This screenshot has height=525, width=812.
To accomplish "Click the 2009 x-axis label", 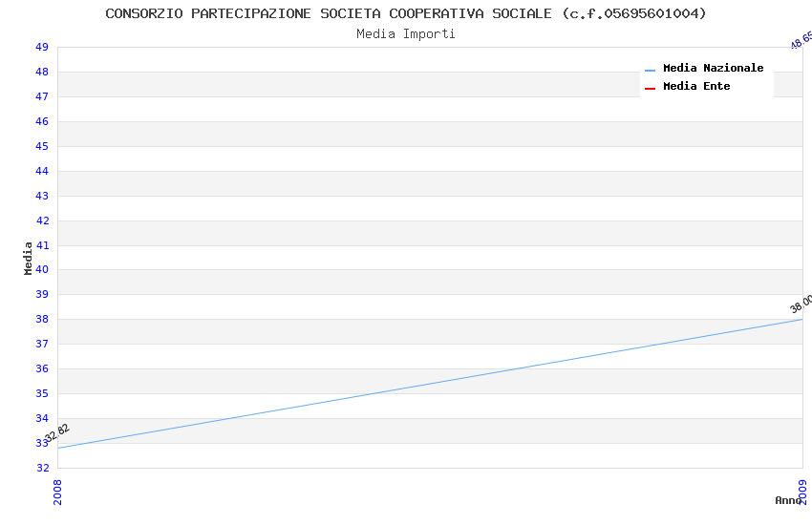I will (x=802, y=492).
